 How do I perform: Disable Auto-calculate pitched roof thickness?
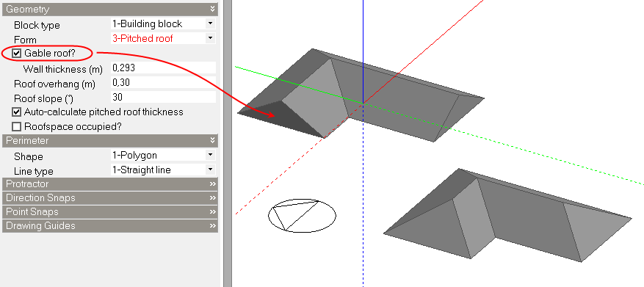click(x=16, y=112)
